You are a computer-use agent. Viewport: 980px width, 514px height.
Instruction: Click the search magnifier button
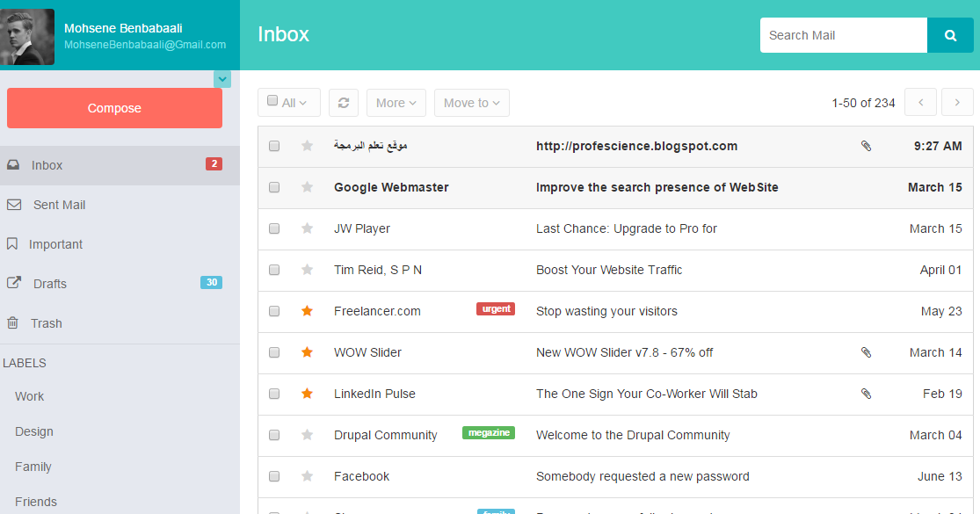(950, 36)
